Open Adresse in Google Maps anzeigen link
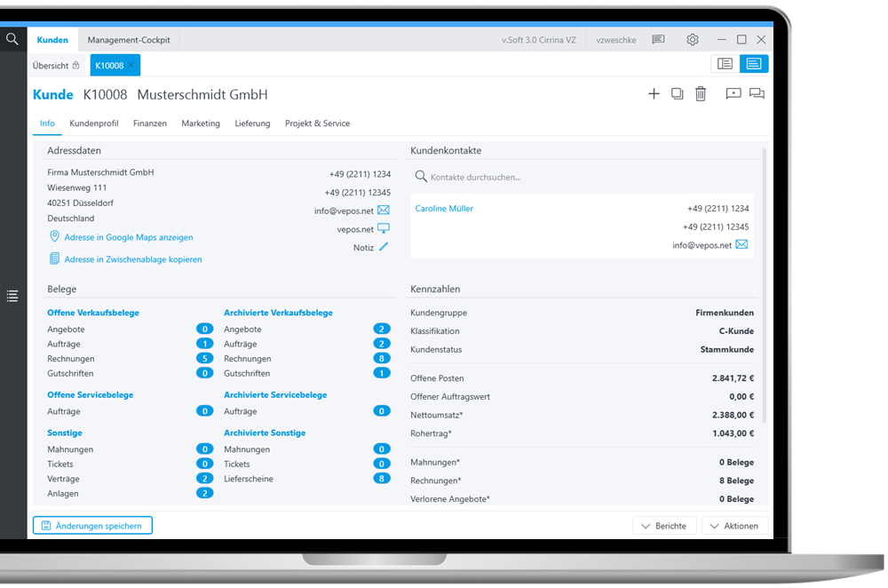The image size is (888, 588). 128,237
